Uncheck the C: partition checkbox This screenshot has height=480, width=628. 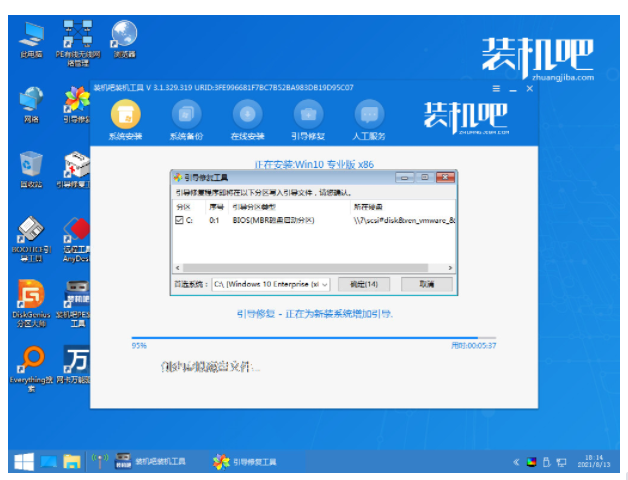(179, 220)
